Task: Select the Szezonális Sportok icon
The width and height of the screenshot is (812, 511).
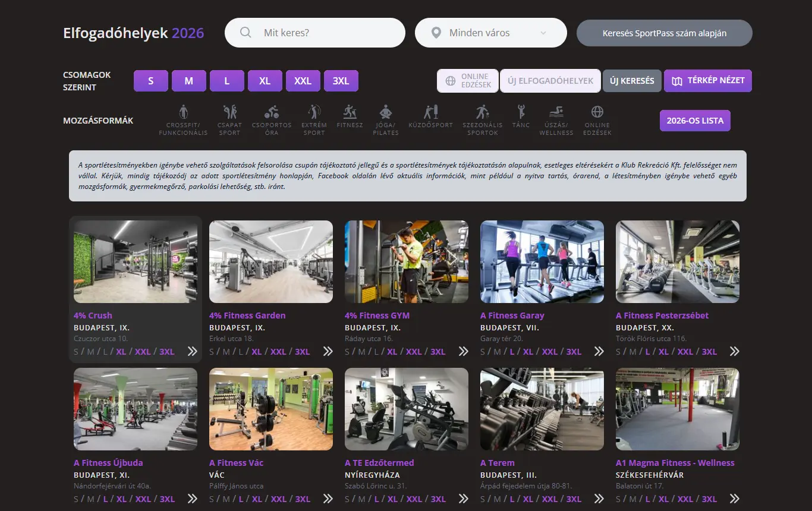Action: 483,112
